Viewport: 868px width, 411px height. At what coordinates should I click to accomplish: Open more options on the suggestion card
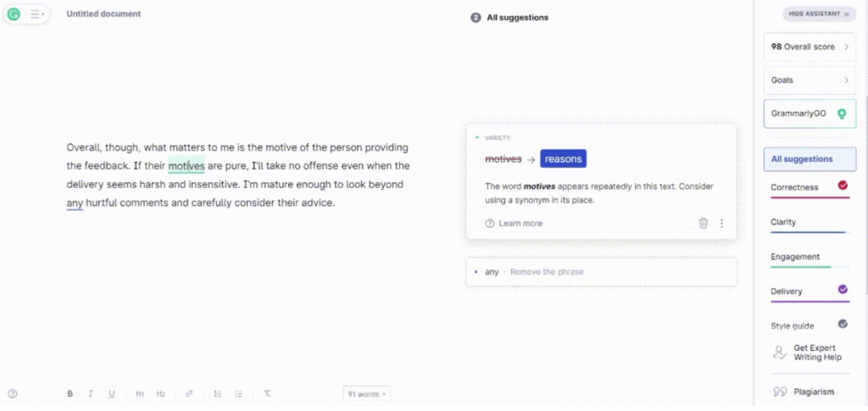point(721,224)
